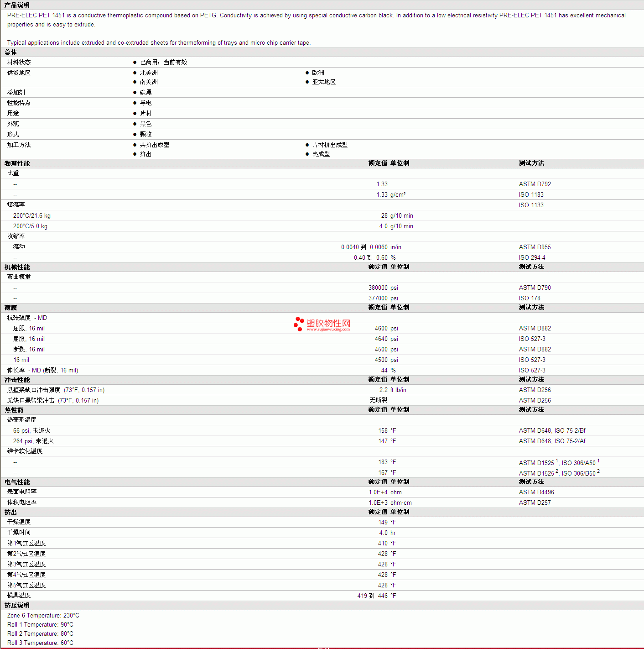
Task: Click ASTM D790 test method
Action: point(535,288)
